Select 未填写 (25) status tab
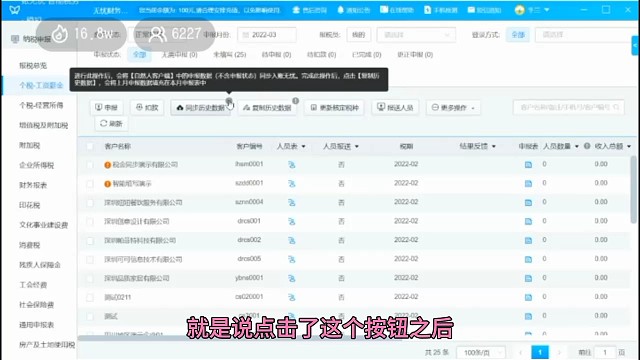Screen dimensions: 640x360 coord(229,55)
